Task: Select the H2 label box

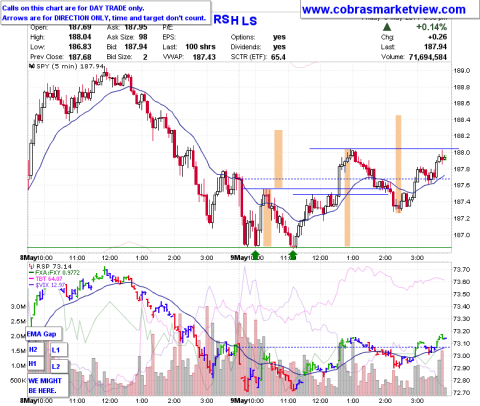Action: pyautogui.click(x=35, y=349)
